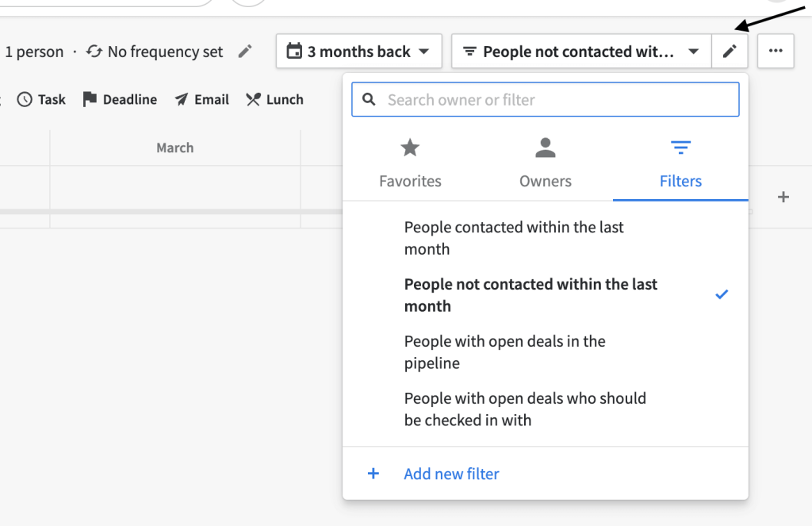Choose People contacted within the last month
This screenshot has height=526, width=812.
pos(513,237)
